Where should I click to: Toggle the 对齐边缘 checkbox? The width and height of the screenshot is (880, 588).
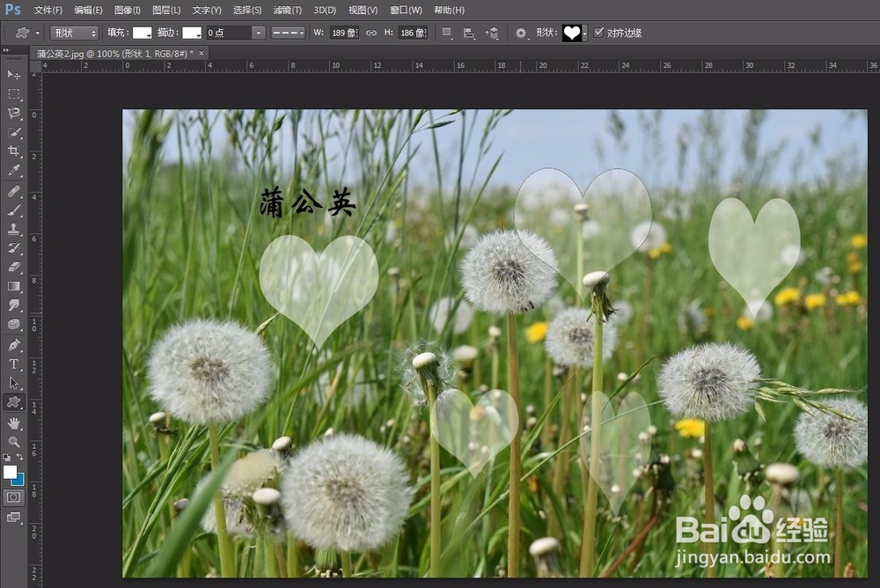[x=598, y=33]
